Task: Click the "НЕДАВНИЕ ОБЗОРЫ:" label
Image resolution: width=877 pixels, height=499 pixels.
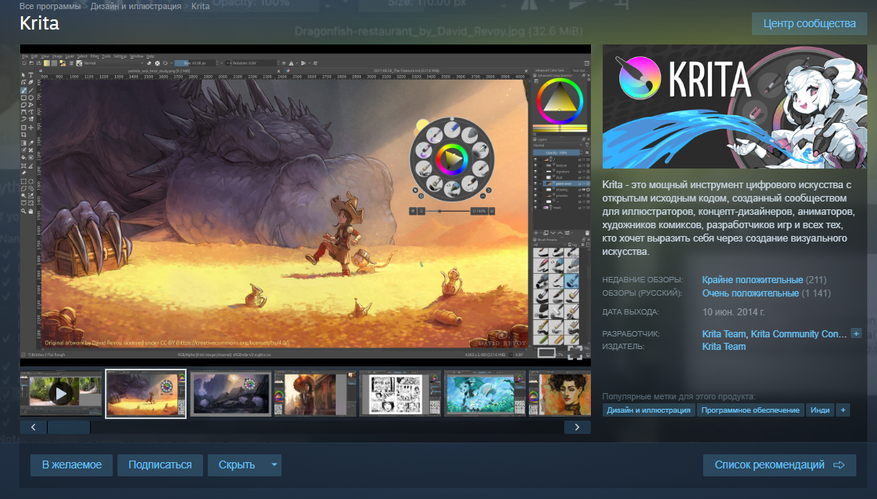Action: coord(643,280)
